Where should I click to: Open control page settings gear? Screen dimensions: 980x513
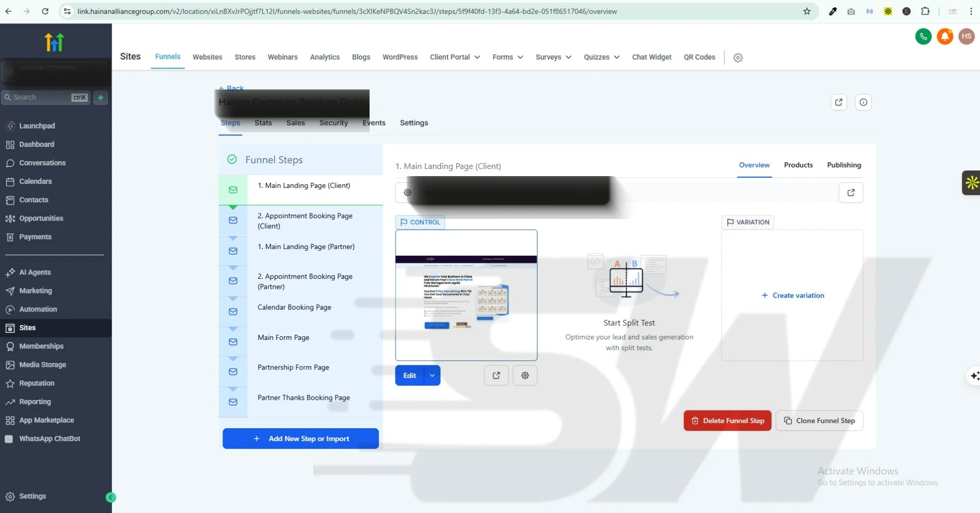[x=525, y=376]
